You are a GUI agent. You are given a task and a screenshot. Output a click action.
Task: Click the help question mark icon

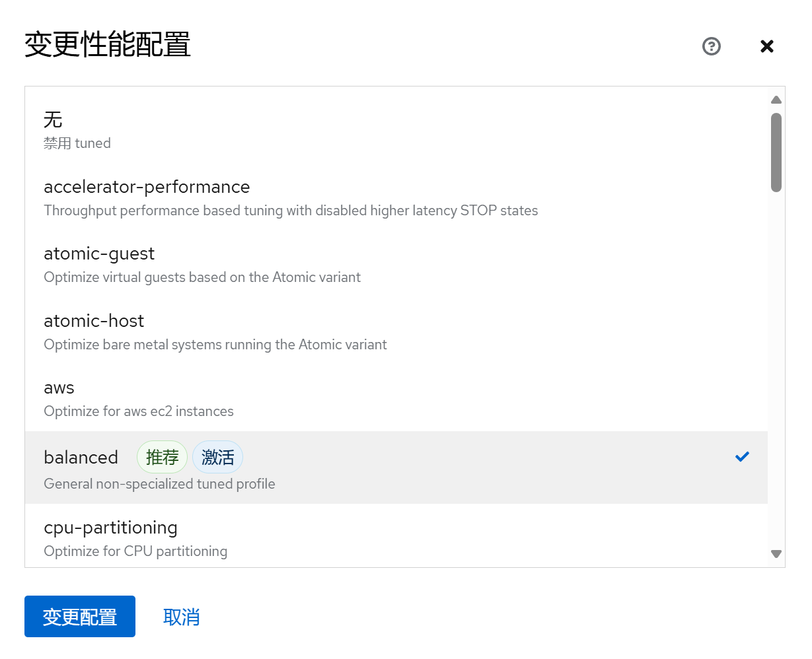[x=712, y=46]
